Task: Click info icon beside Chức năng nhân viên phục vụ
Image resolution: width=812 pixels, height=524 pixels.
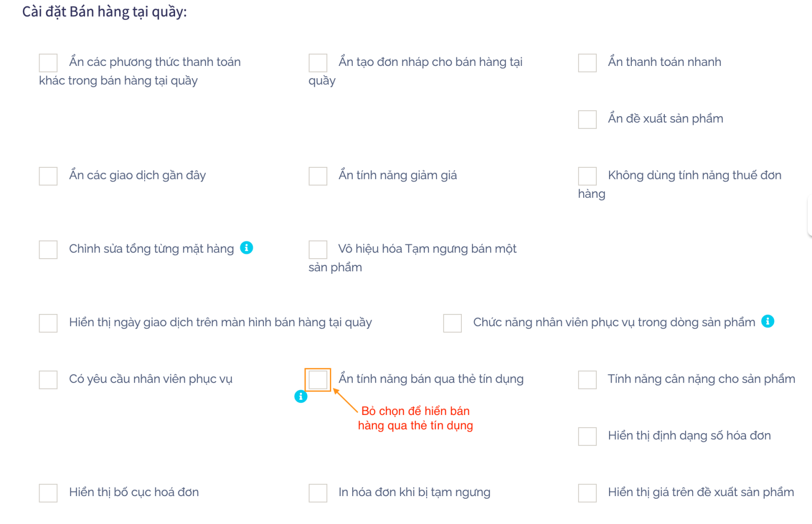Action: point(768,321)
